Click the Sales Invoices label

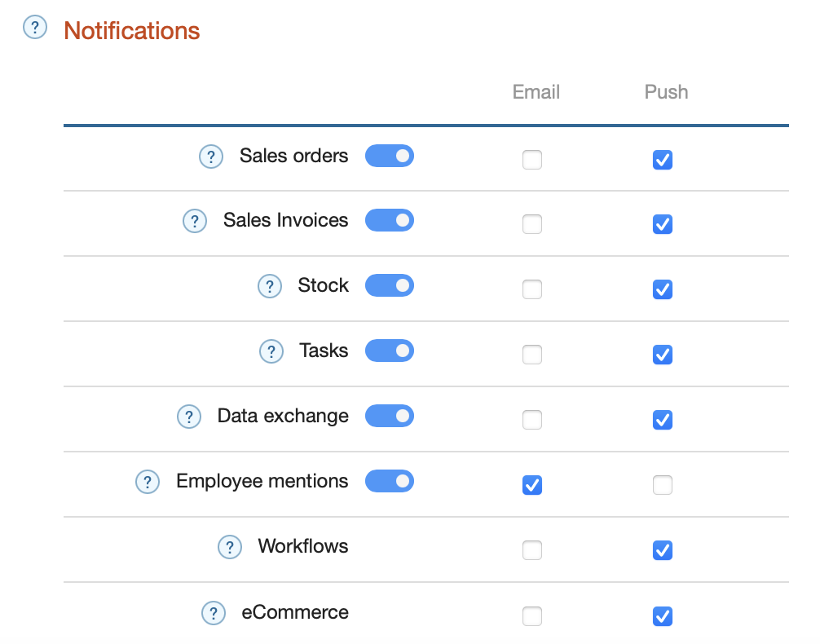[x=285, y=220]
